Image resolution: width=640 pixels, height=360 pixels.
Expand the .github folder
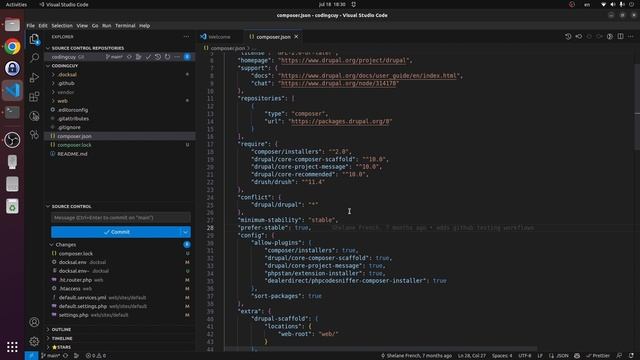click(x=66, y=83)
